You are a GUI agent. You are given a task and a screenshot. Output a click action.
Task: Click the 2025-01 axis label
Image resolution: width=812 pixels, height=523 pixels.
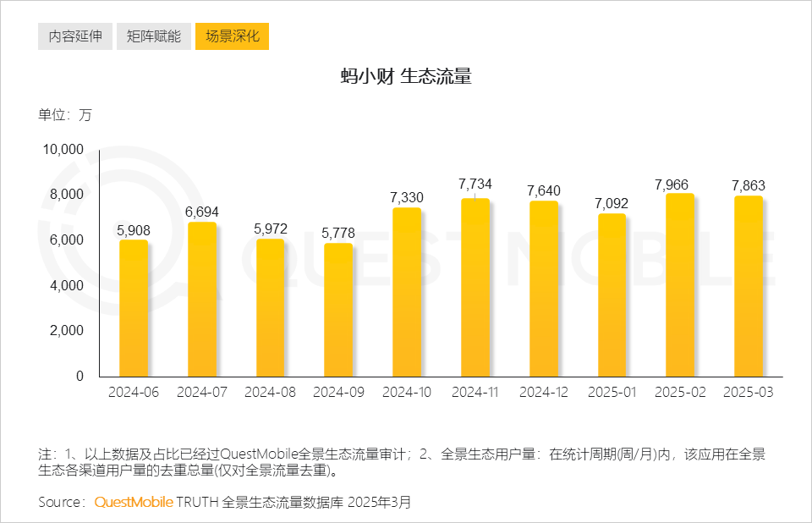(612, 393)
